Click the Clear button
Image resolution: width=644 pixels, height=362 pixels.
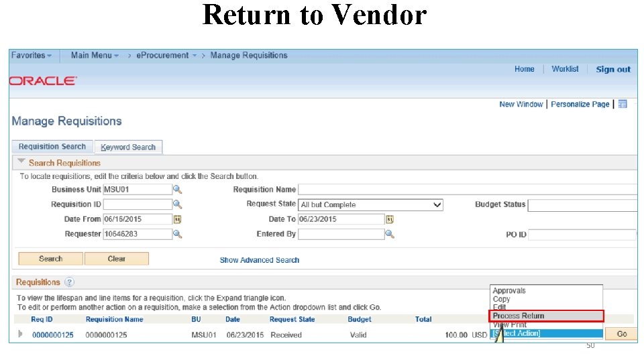pyautogui.click(x=117, y=259)
